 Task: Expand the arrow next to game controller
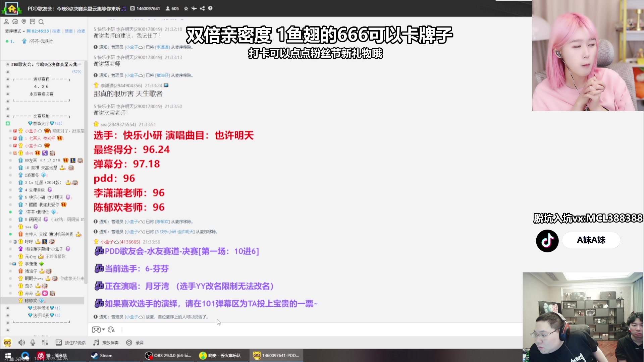[103, 330]
